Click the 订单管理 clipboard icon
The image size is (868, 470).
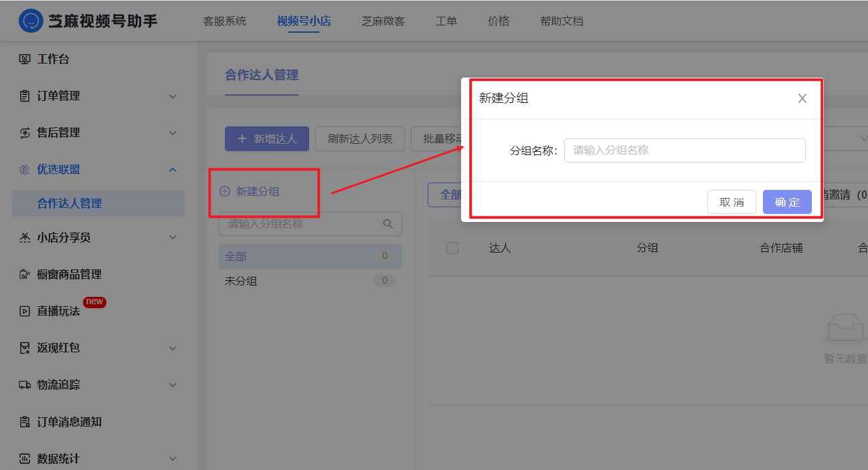pos(25,96)
